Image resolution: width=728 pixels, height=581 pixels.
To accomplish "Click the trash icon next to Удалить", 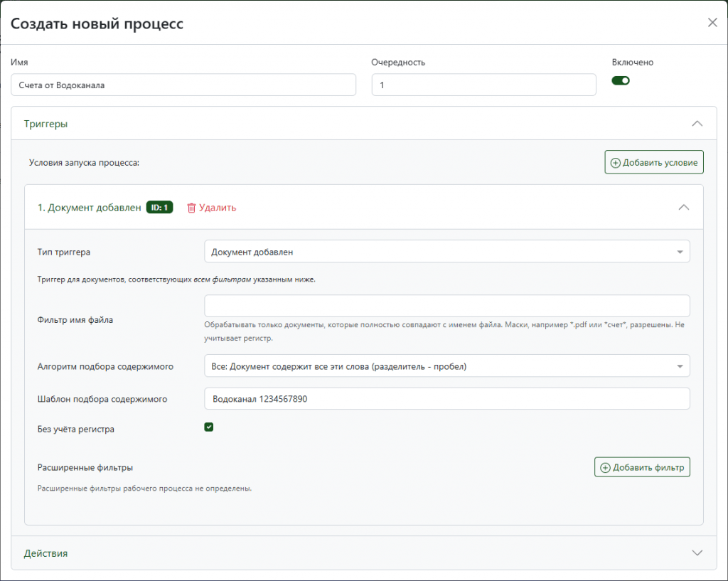I will click(191, 208).
